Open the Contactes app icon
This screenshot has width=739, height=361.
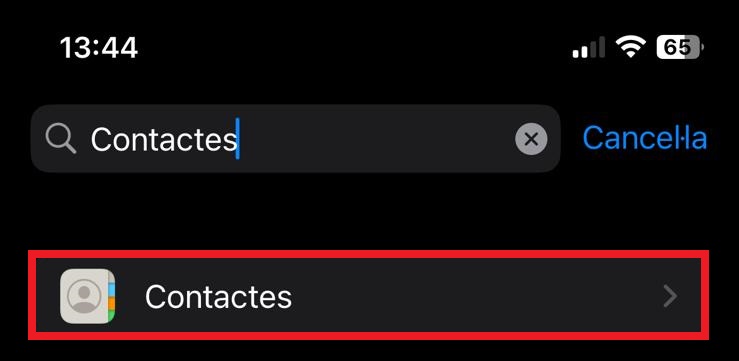(88, 296)
